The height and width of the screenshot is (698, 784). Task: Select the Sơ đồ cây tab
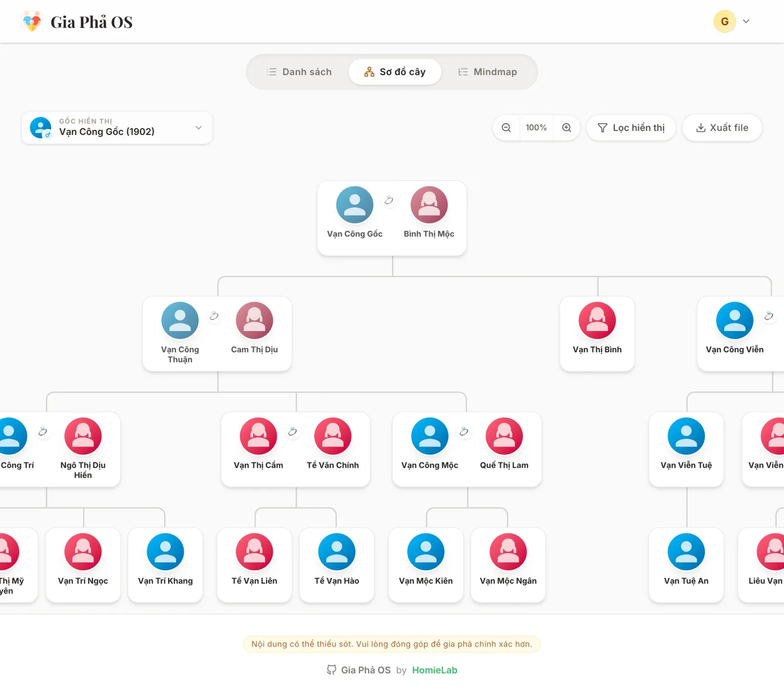[395, 72]
